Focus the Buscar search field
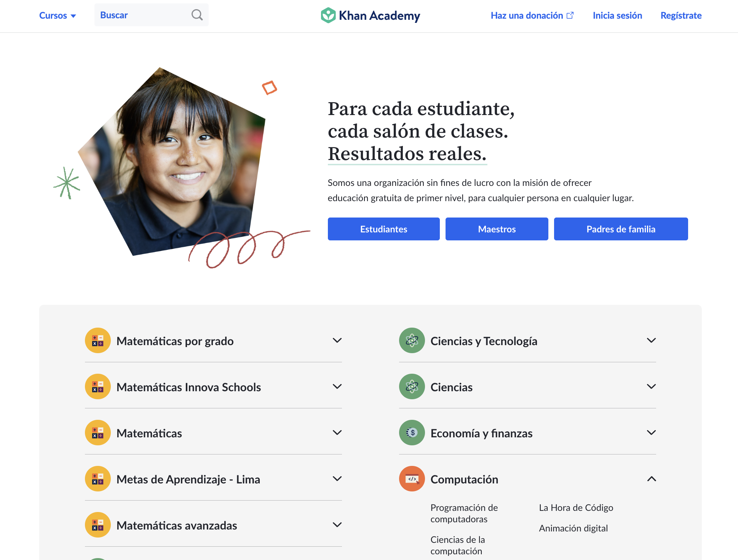 coord(143,15)
